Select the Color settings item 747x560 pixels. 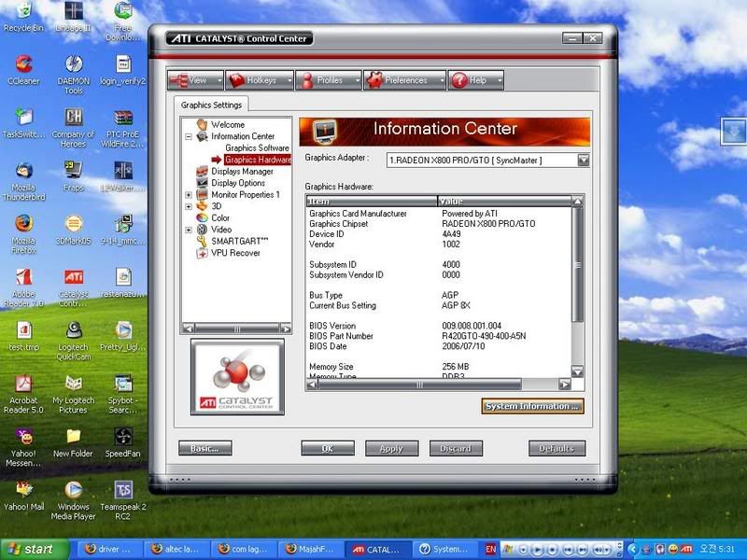click(x=219, y=218)
